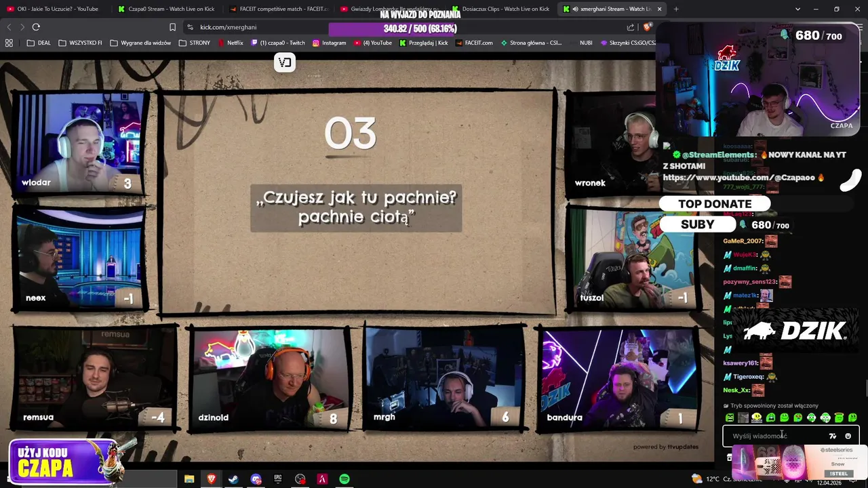The image size is (868, 488).
Task: Open Epic Games launcher from the taskbar
Action: pyautogui.click(x=278, y=479)
